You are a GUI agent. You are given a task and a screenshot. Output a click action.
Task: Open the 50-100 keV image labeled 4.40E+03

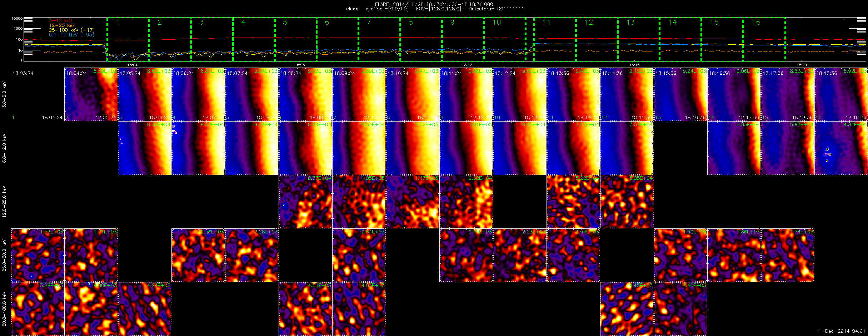click(680, 309)
